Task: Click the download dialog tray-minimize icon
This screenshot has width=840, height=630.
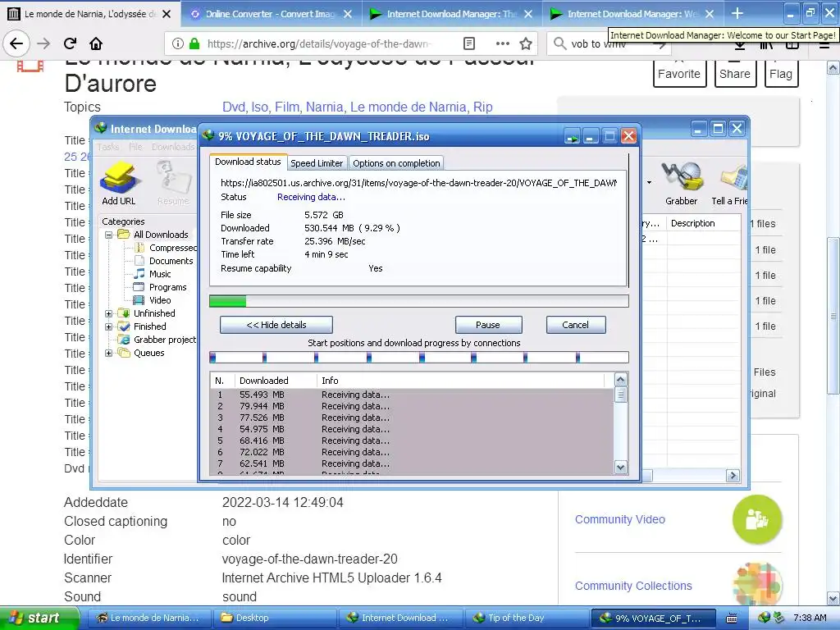Action: coord(572,137)
